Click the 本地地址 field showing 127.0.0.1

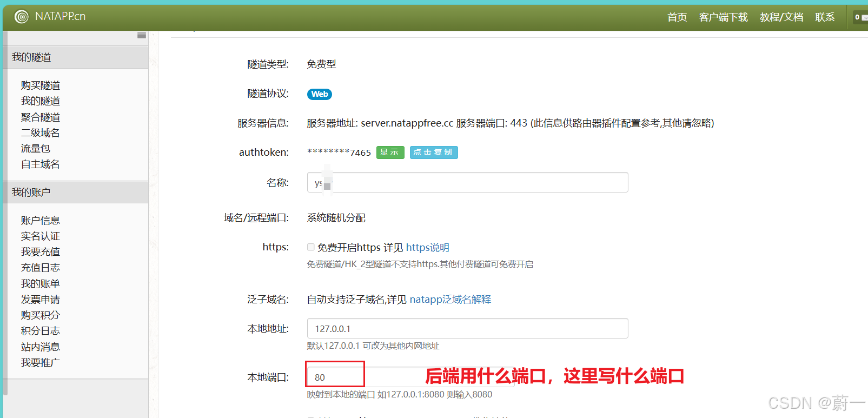pyautogui.click(x=468, y=328)
